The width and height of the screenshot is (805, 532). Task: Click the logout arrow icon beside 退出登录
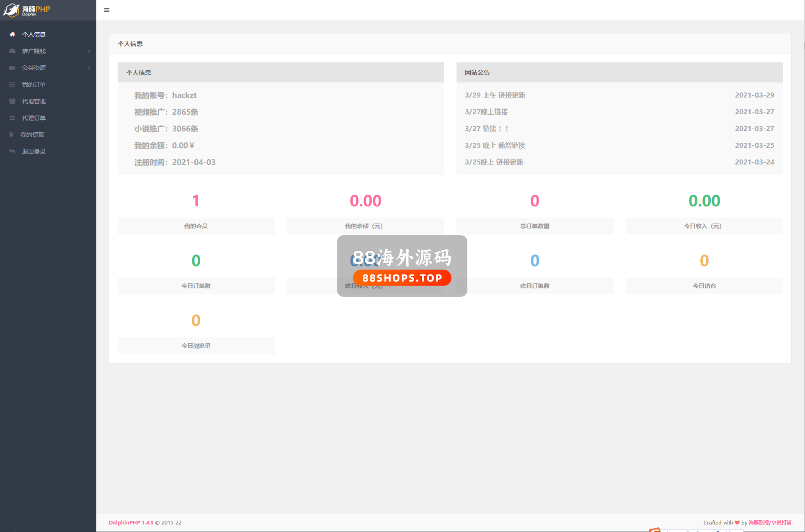12,152
